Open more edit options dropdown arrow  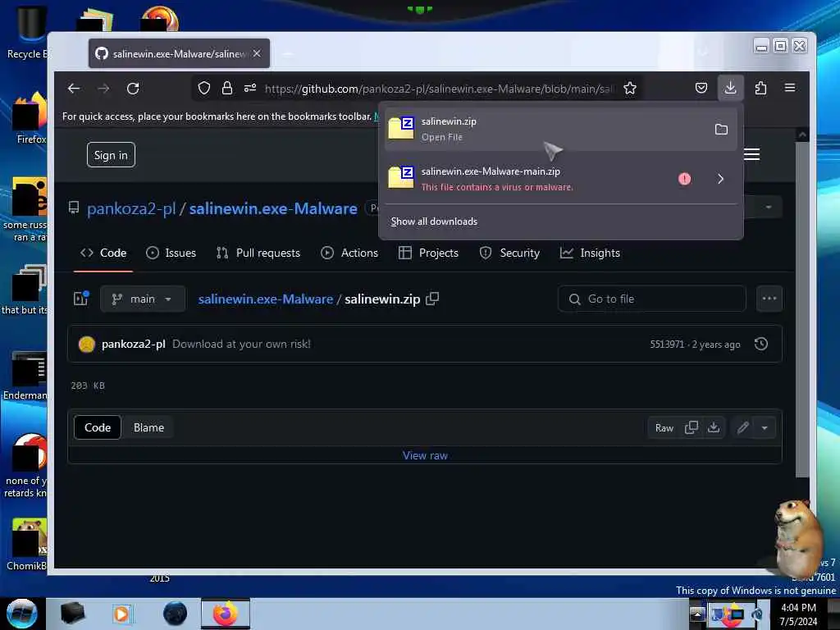pos(765,427)
